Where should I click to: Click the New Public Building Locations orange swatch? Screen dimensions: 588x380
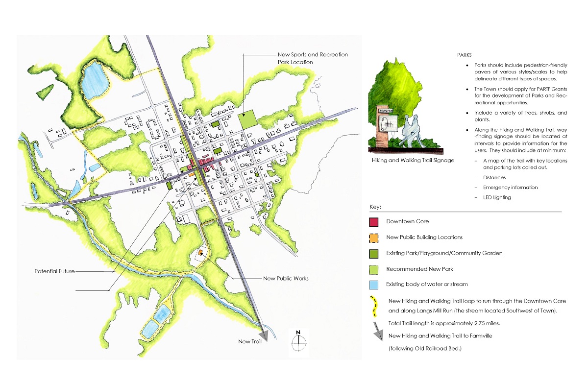[372, 237]
